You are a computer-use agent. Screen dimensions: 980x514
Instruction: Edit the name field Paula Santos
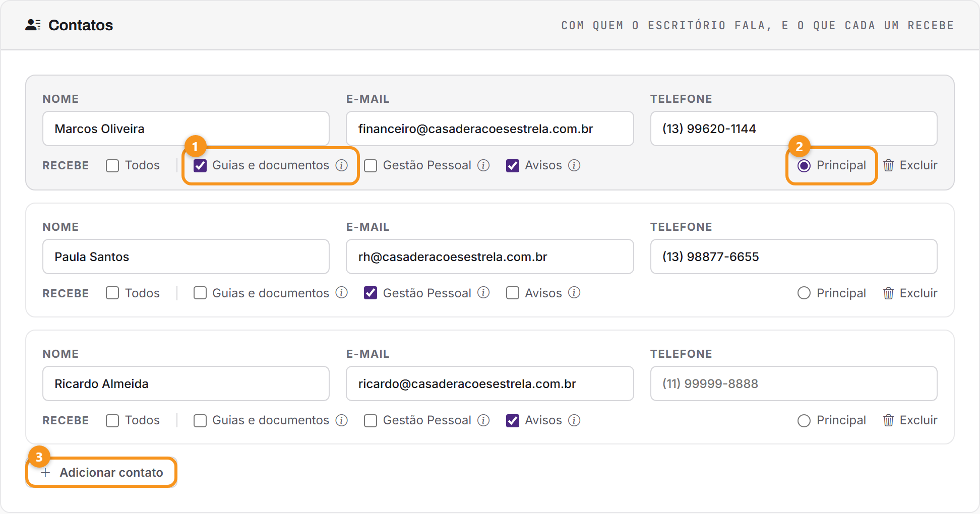point(186,256)
